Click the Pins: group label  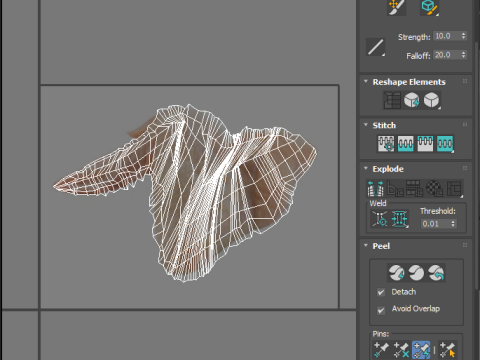[x=381, y=334]
